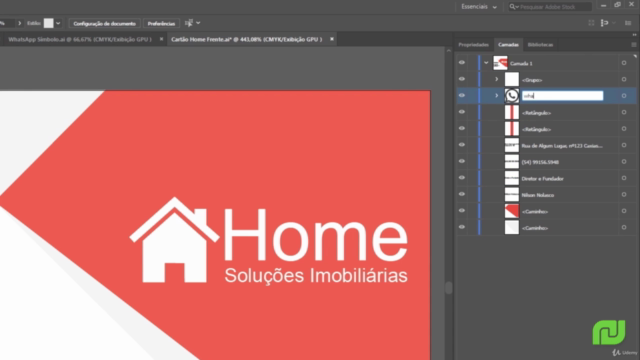Click the WhatsApp phone icon thumbnail
The height and width of the screenshot is (360, 640).
(512, 96)
